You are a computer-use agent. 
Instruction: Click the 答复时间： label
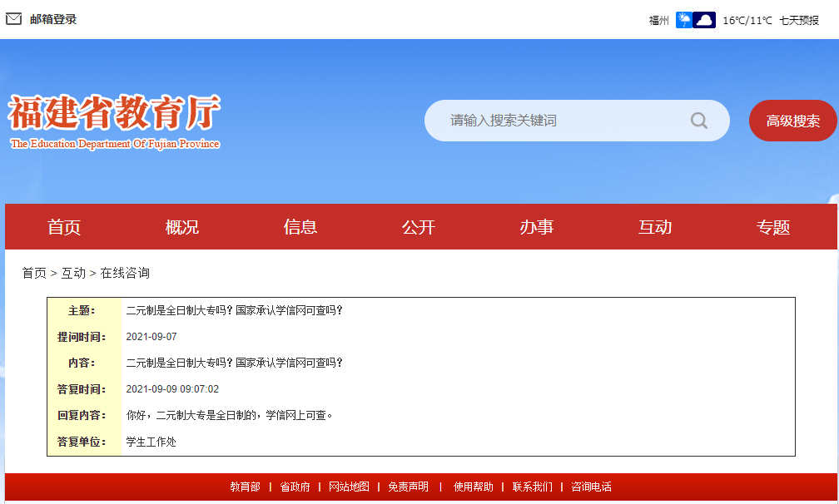82,389
